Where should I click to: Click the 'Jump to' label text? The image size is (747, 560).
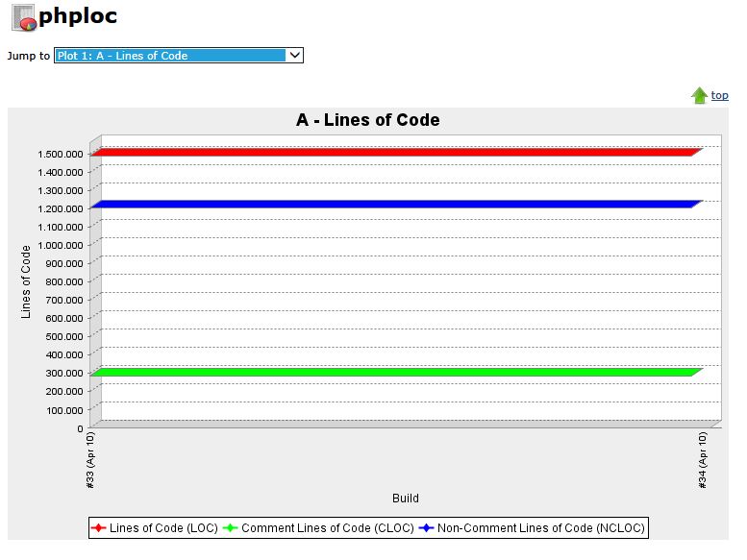coord(29,56)
